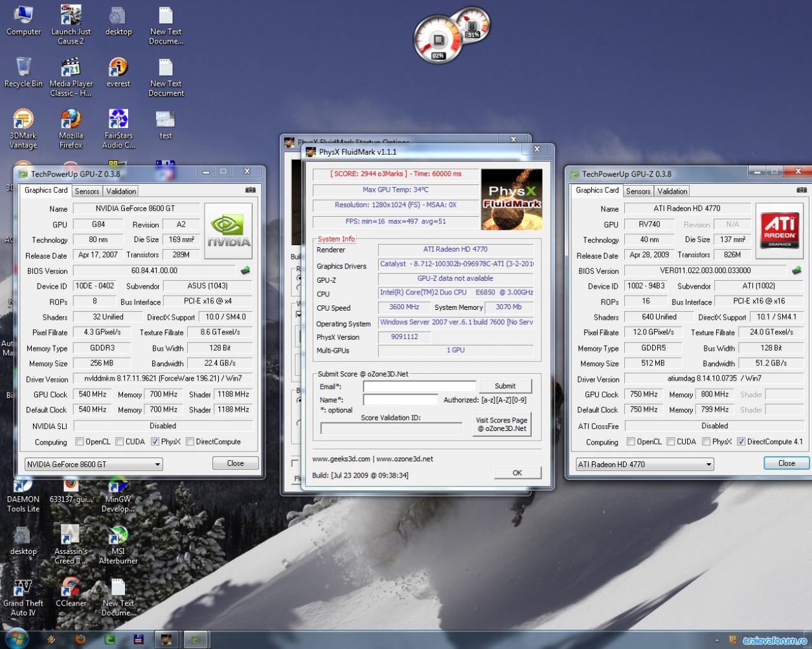
Task: Click Submit button in FluidMark
Action: [x=505, y=386]
